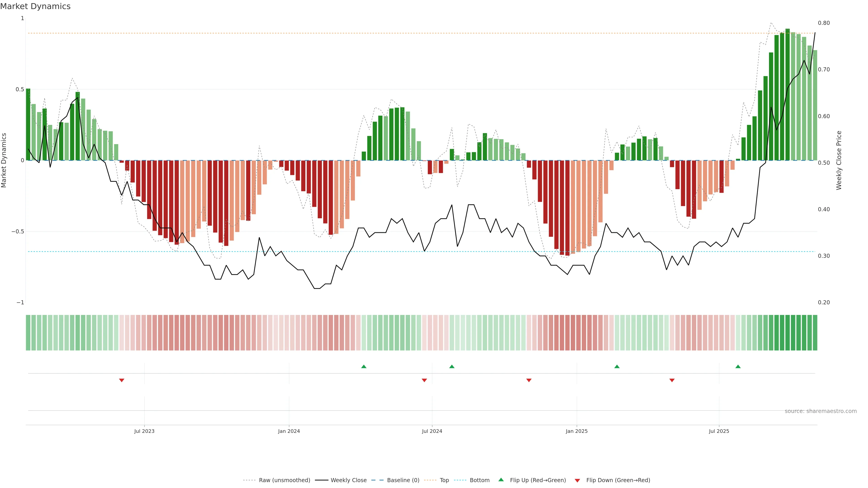Toggle the Top threshold legend entry
The image size is (868, 488).
(444, 480)
